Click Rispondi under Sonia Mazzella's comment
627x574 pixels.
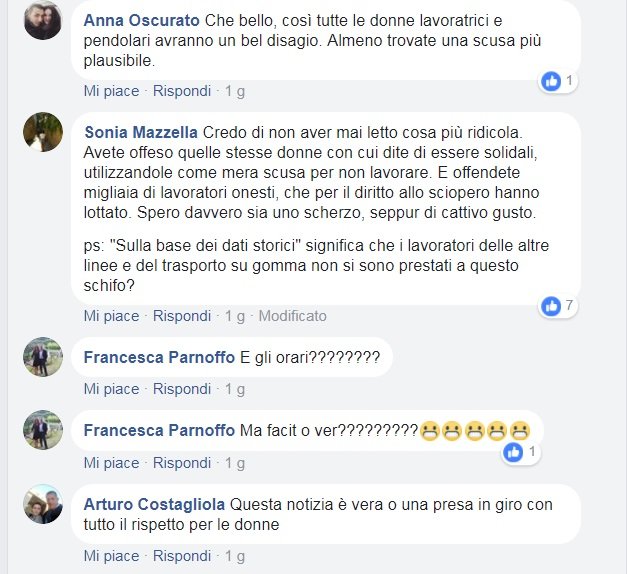pyautogui.click(x=182, y=316)
